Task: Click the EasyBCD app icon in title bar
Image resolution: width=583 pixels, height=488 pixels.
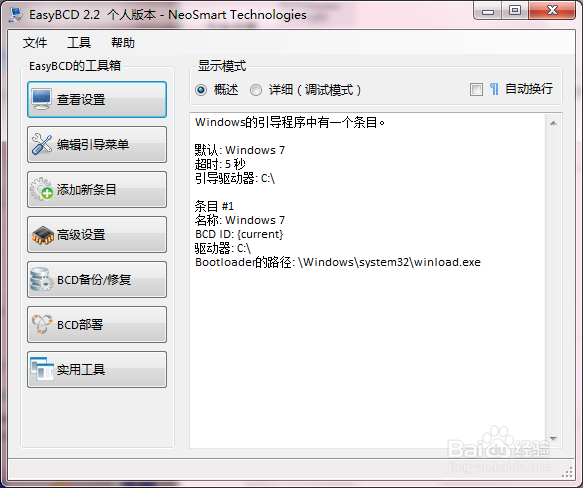Action: (16, 15)
